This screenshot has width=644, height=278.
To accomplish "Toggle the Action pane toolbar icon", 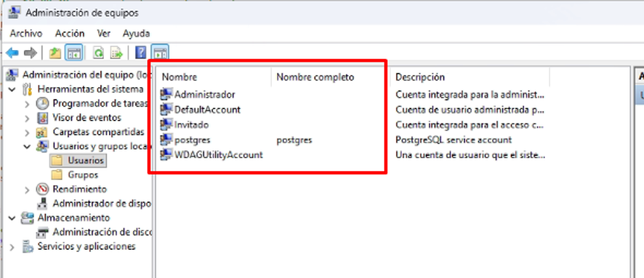I will (x=160, y=53).
